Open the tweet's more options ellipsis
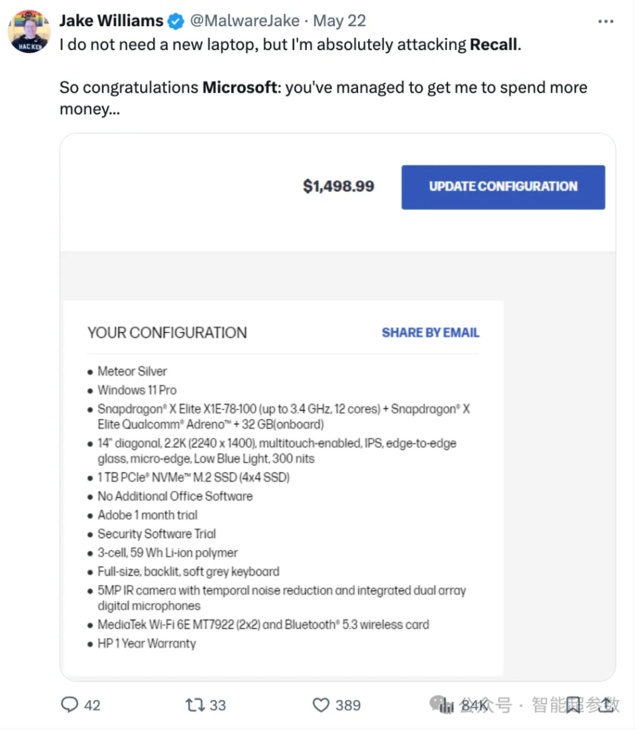This screenshot has height=730, width=640. pyautogui.click(x=605, y=21)
